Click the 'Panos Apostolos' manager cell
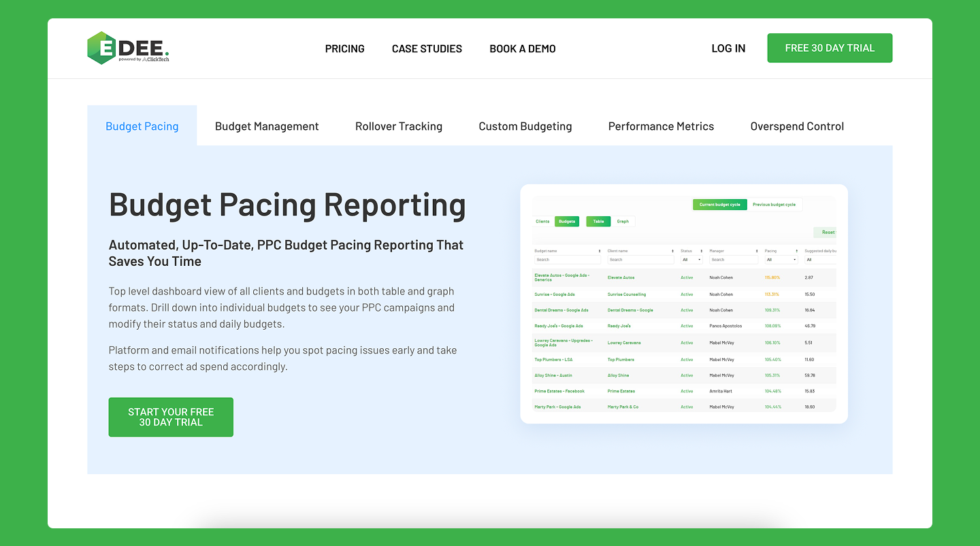 click(725, 326)
